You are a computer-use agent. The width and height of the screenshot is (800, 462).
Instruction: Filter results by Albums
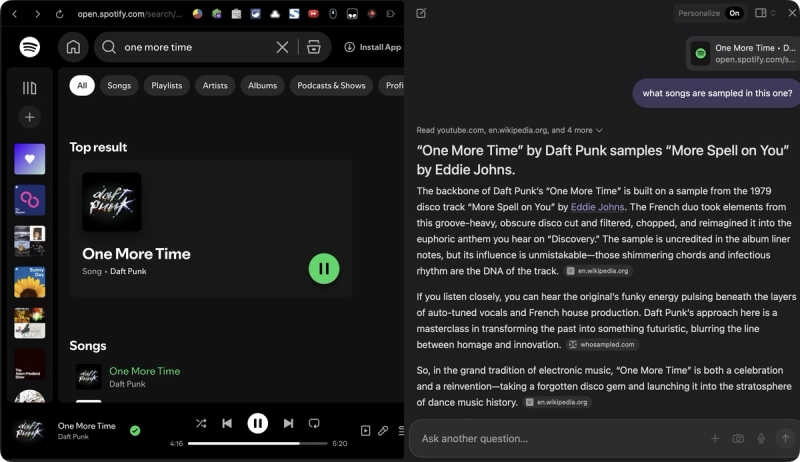pos(262,86)
